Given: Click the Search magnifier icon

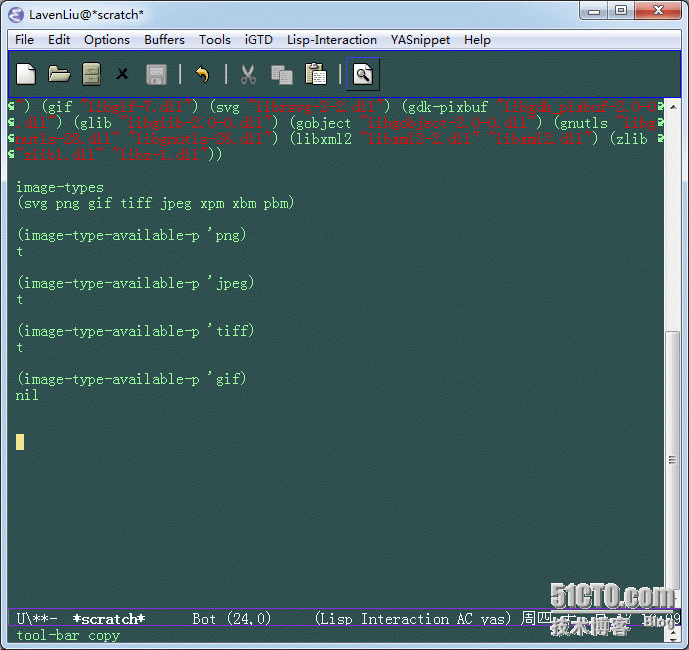Looking at the screenshot, I should click(363, 74).
